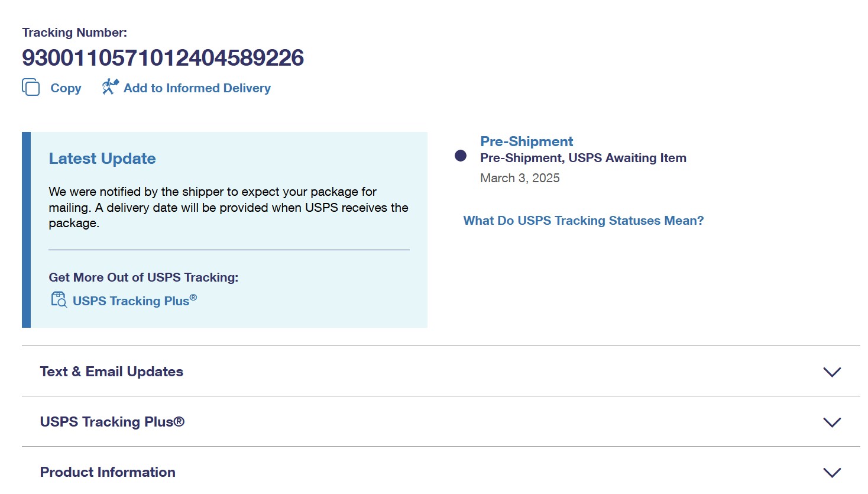Click the Informed Delivery mail carrier icon
Image resolution: width=868 pixels, height=494 pixels.
pos(110,87)
